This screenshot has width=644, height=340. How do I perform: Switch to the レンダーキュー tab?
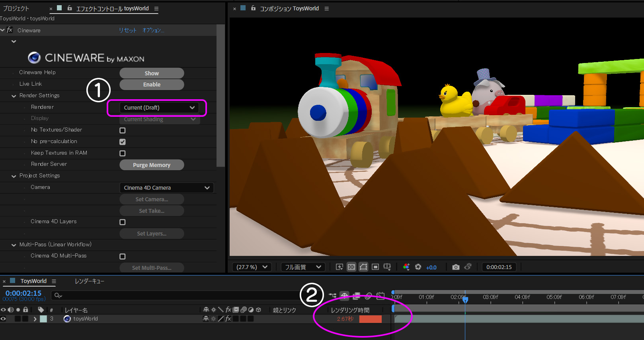coord(90,281)
